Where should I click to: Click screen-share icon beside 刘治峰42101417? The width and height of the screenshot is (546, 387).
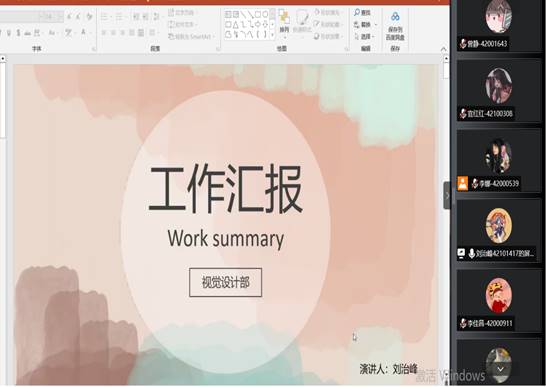(x=461, y=253)
